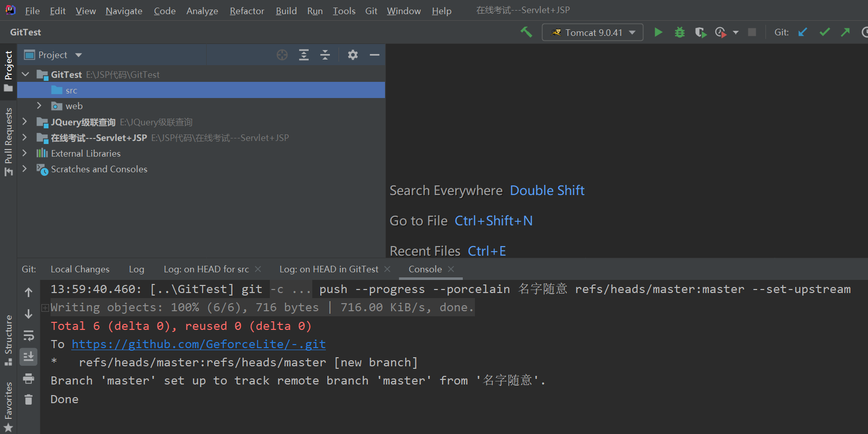Viewport: 868px width, 434px height.
Task: Open the profiler options dropdown arrow
Action: pyautogui.click(x=736, y=32)
